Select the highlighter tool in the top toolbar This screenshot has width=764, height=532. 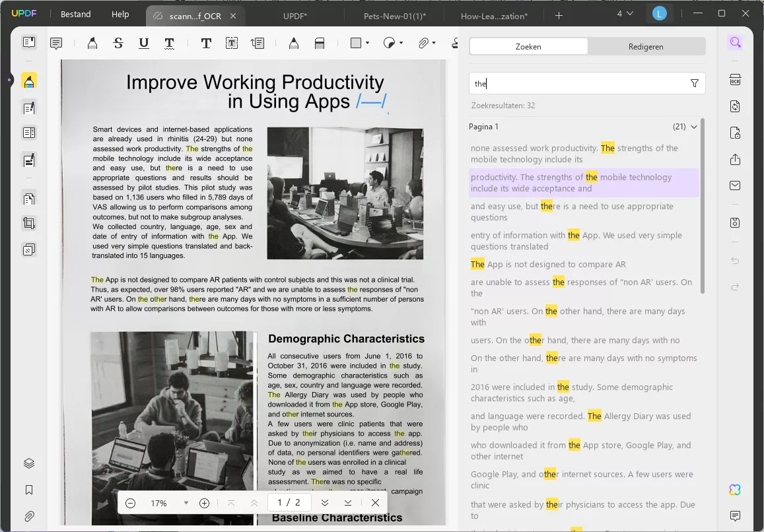coord(92,44)
